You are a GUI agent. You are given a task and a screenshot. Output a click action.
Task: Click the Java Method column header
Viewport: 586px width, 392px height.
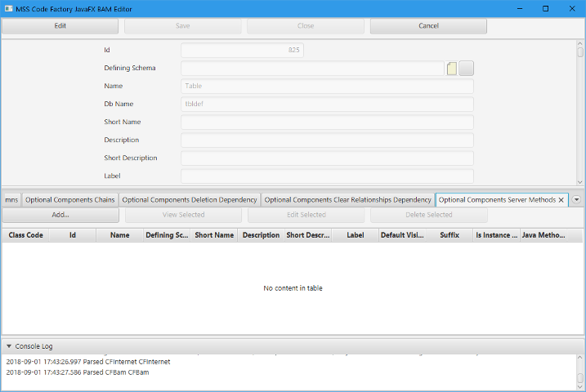(543, 235)
